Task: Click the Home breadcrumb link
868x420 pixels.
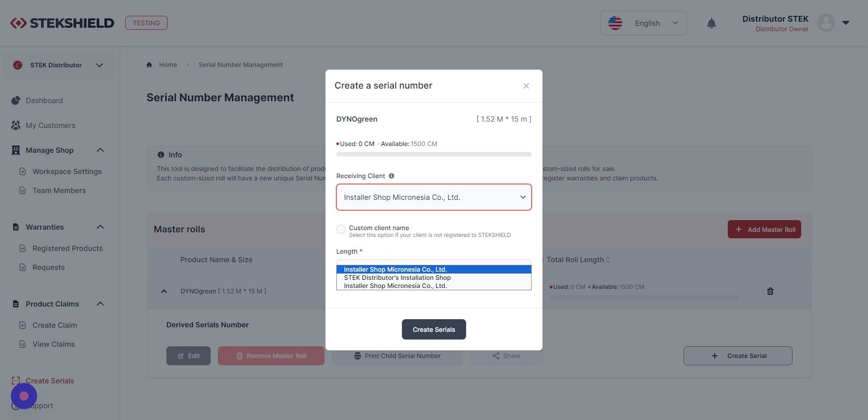Action: point(168,65)
